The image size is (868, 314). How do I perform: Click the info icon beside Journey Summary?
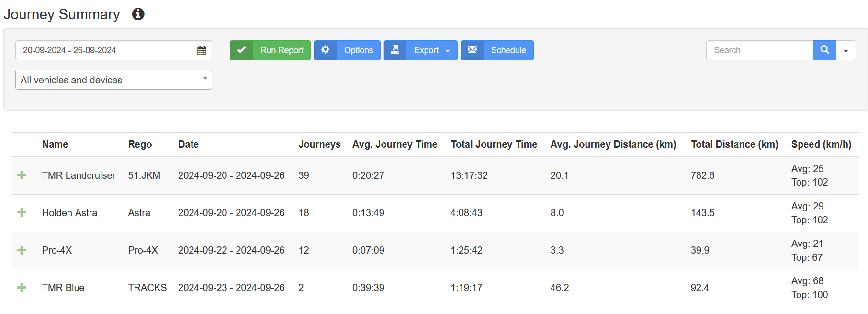click(x=138, y=14)
